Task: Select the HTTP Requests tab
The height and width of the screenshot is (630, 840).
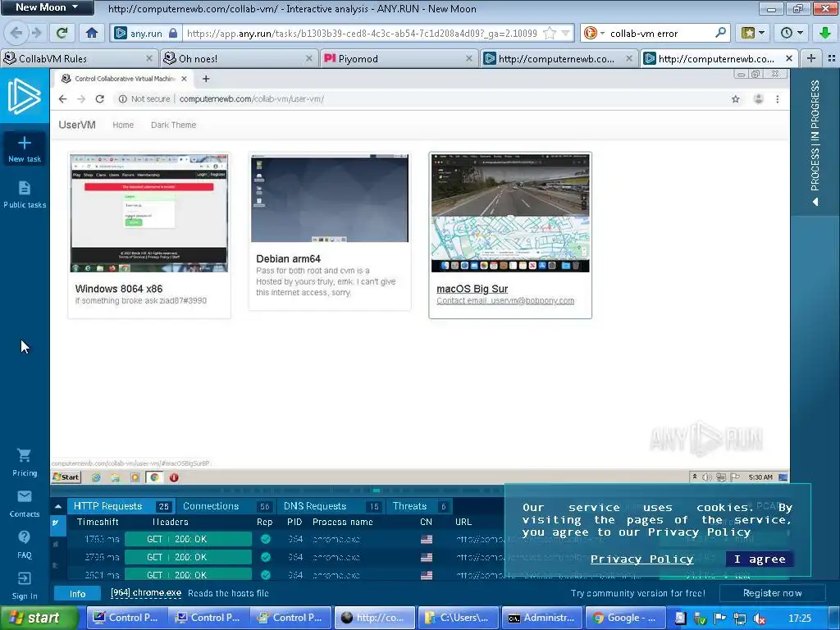Action: pos(120,506)
